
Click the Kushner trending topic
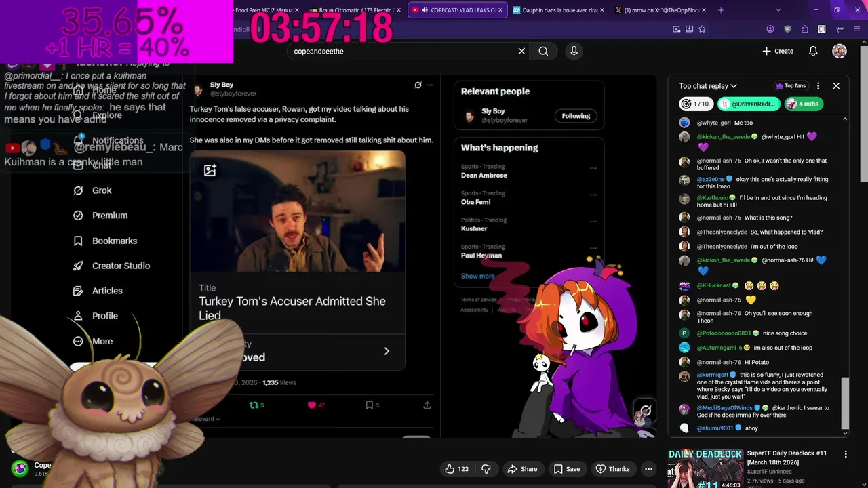[x=474, y=228]
